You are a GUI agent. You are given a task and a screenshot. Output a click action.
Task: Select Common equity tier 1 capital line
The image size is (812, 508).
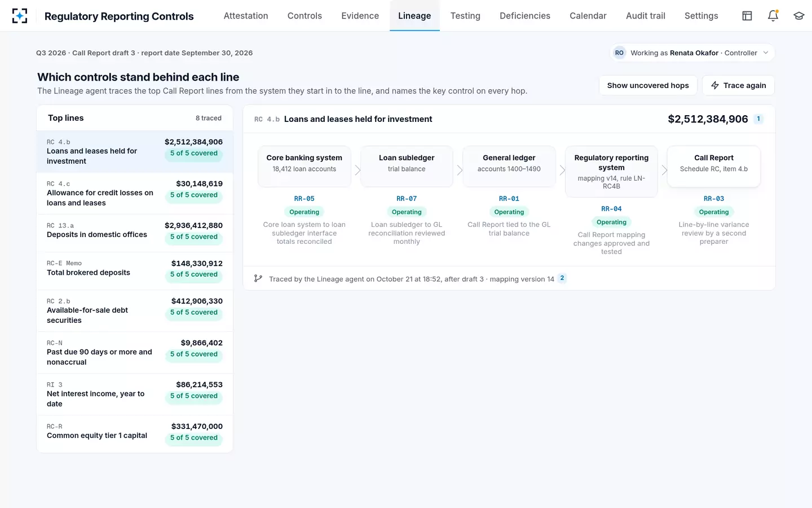coord(135,434)
